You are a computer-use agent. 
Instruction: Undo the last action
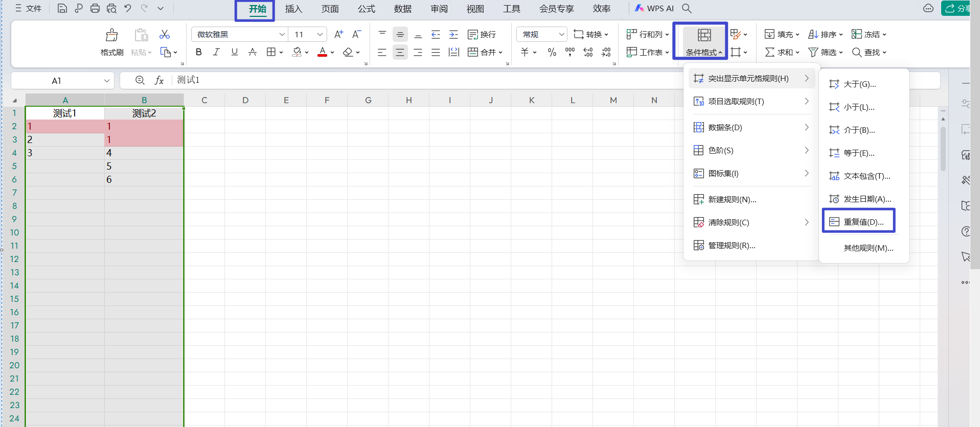point(128,8)
